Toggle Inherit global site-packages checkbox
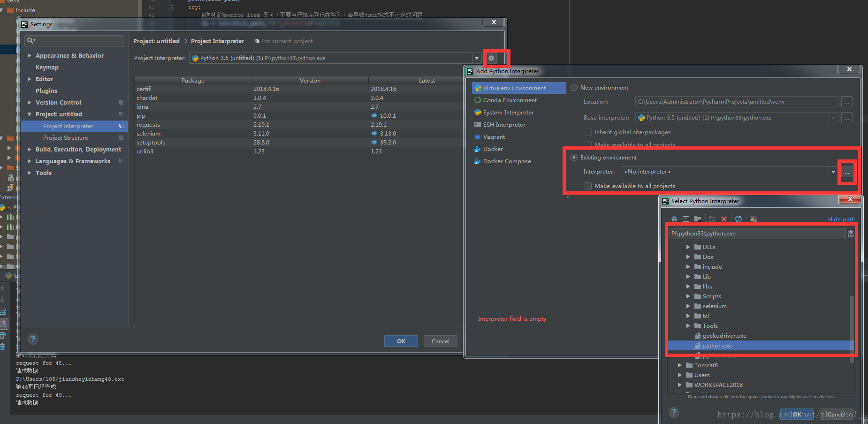Viewport: 868px width, 424px height. click(588, 132)
